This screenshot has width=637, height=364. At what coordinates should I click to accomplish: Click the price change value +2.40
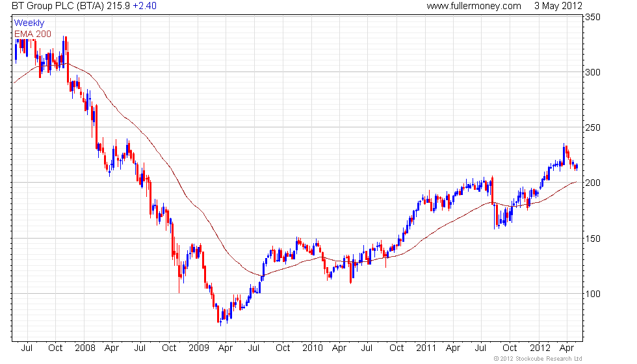tap(144, 6)
